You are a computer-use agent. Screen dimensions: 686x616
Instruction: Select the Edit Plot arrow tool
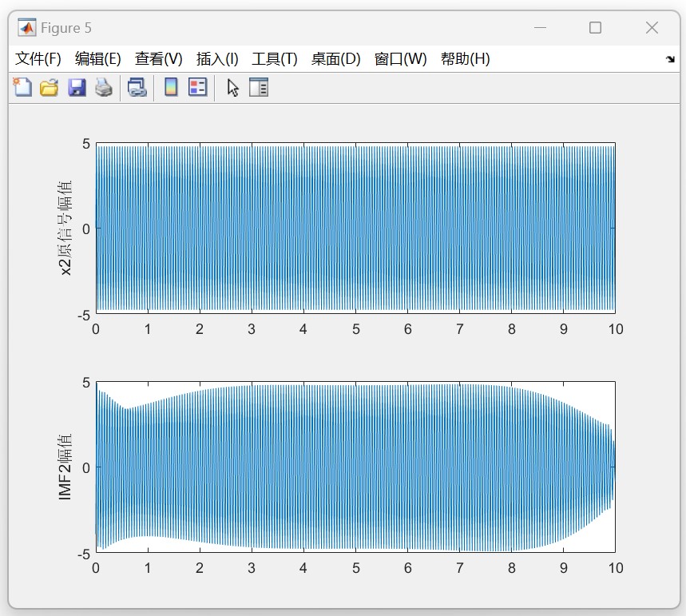(232, 88)
